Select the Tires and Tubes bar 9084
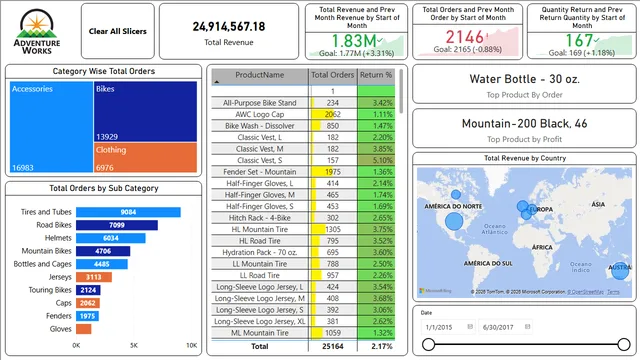 (128, 212)
